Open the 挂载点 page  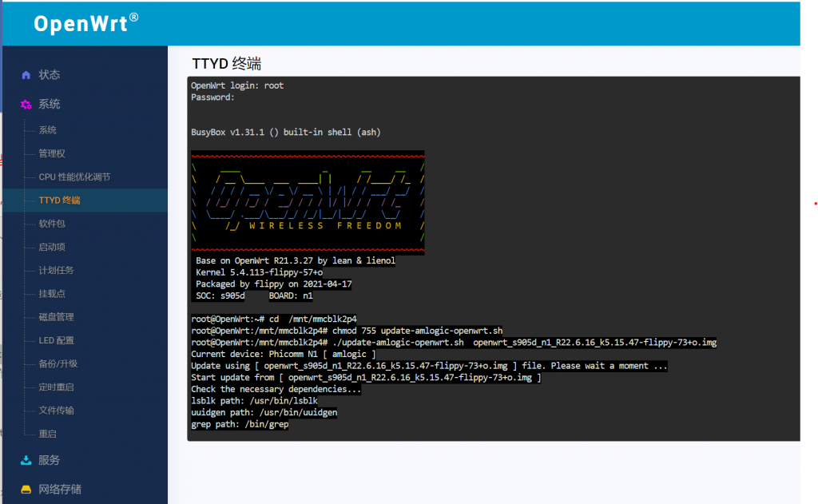[52, 294]
